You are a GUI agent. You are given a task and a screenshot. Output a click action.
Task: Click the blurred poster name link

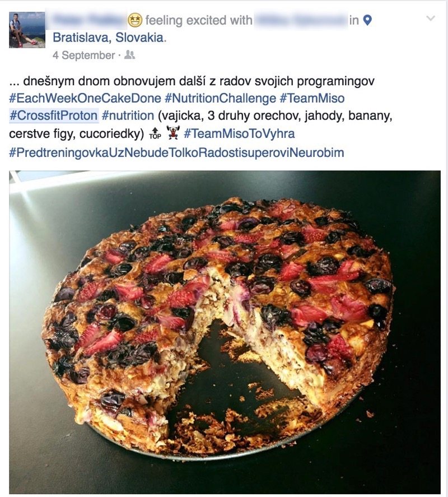pos(86,20)
